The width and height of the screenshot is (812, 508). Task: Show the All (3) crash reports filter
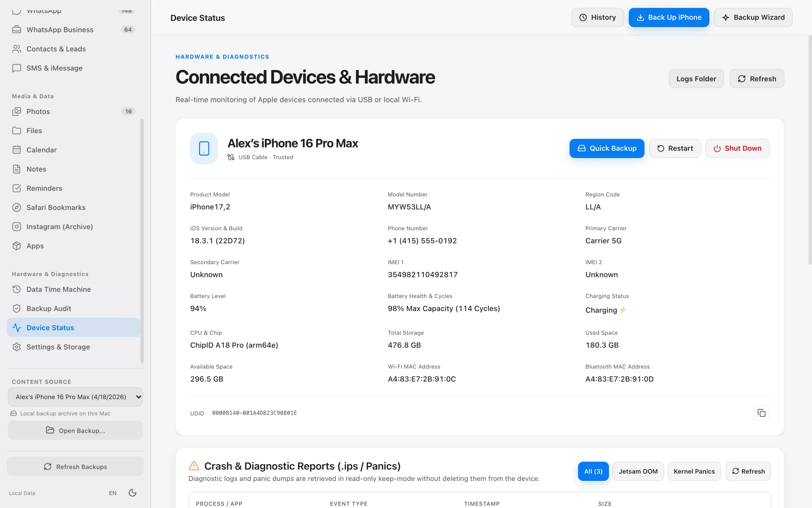coord(593,471)
